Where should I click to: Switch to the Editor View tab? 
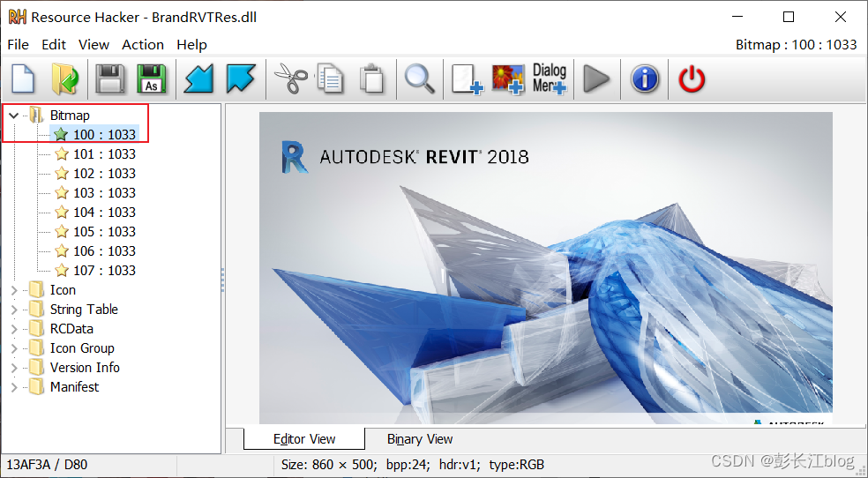click(x=304, y=438)
